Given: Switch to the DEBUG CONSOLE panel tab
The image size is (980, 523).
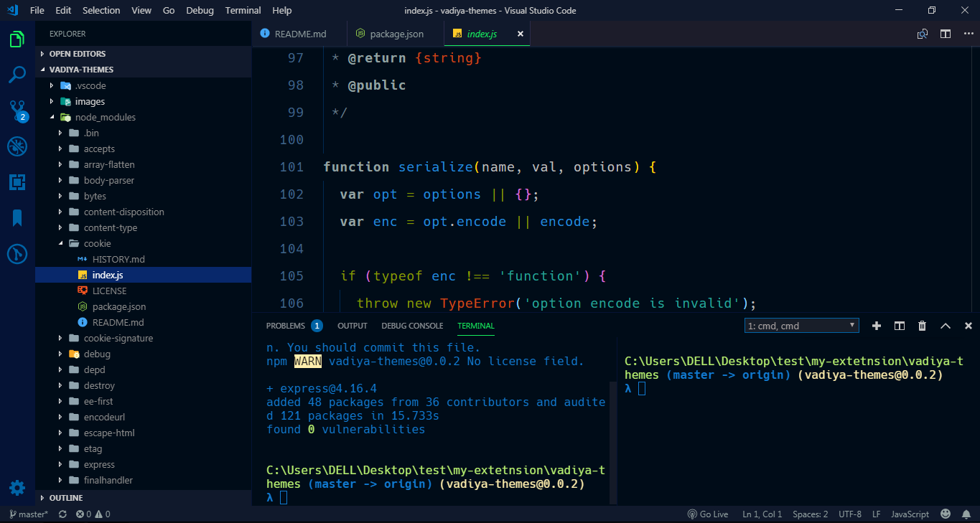Looking at the screenshot, I should click(x=412, y=326).
